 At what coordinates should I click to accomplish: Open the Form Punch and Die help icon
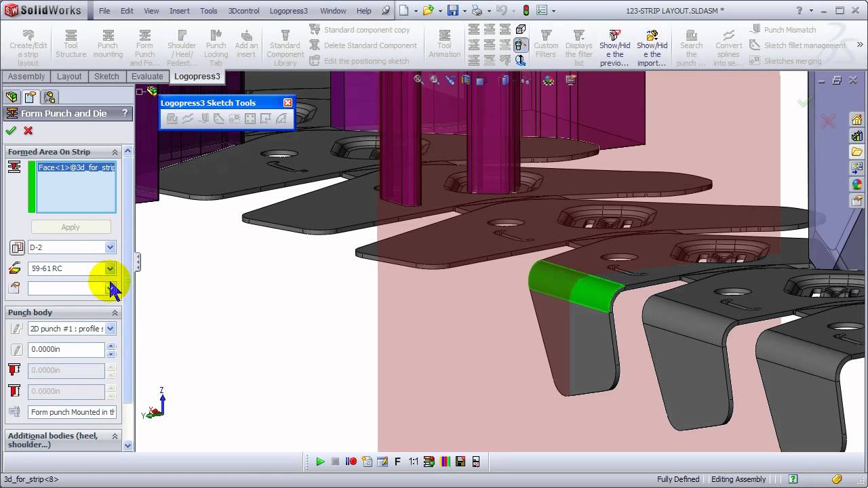click(x=125, y=113)
